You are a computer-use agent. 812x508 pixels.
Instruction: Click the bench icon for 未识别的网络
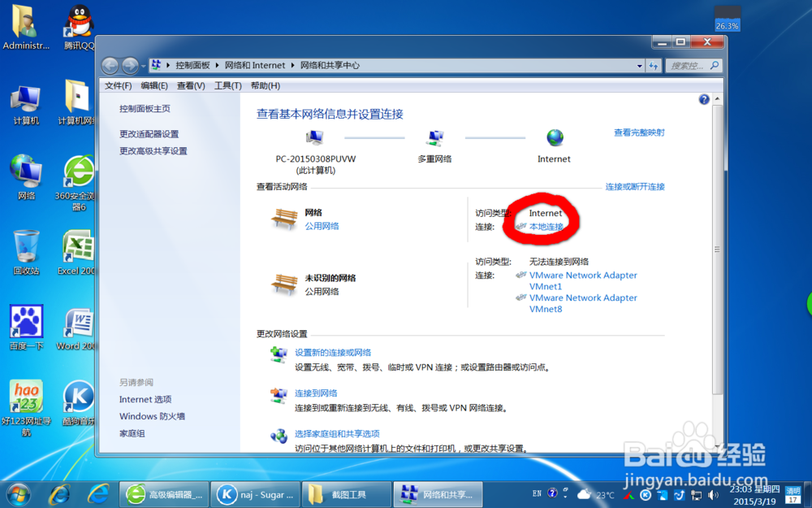(286, 284)
